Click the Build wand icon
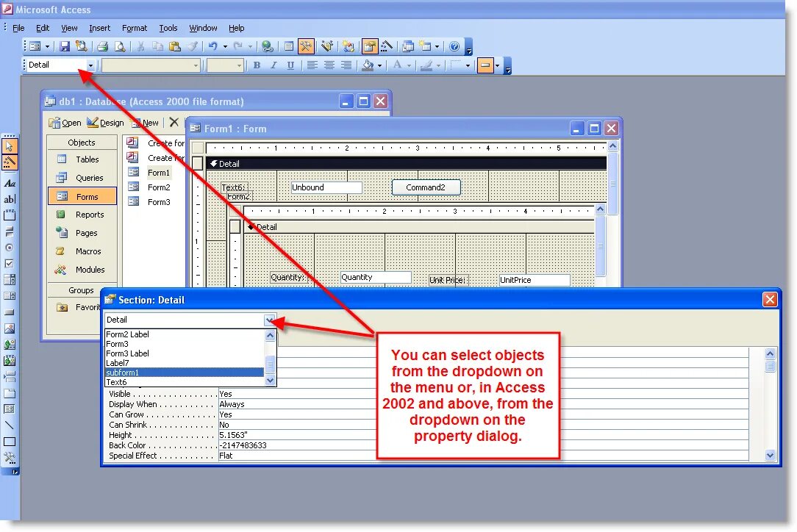 387,47
